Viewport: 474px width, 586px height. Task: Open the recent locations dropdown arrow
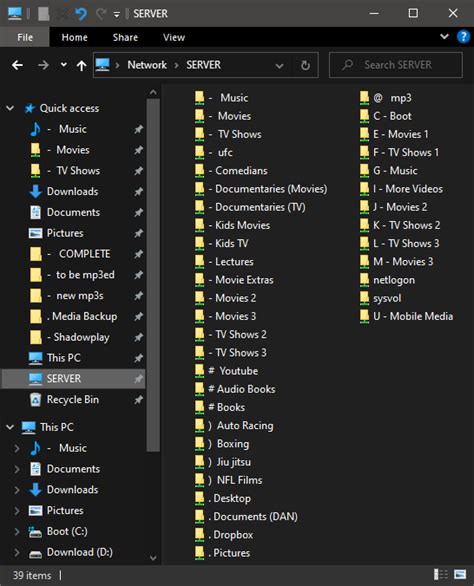pos(64,65)
